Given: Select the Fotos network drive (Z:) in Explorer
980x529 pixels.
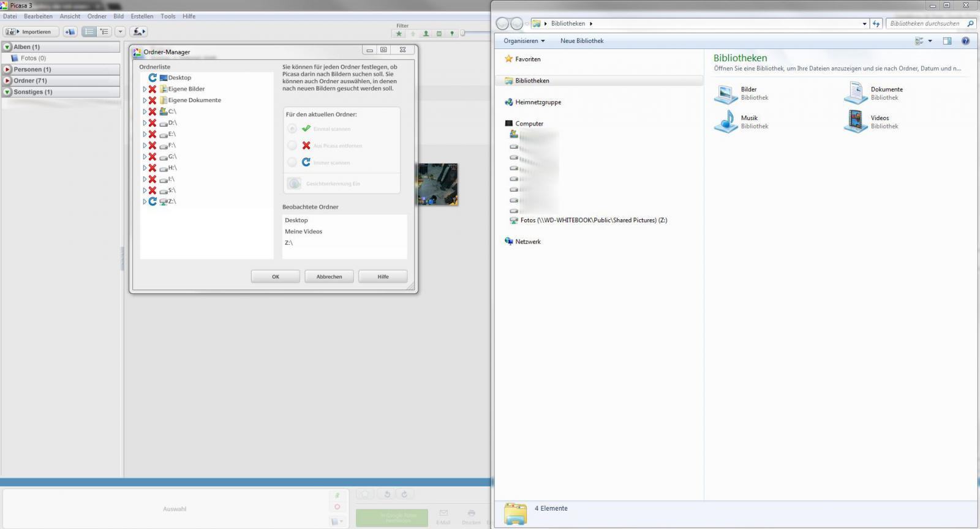Looking at the screenshot, I should [x=589, y=220].
